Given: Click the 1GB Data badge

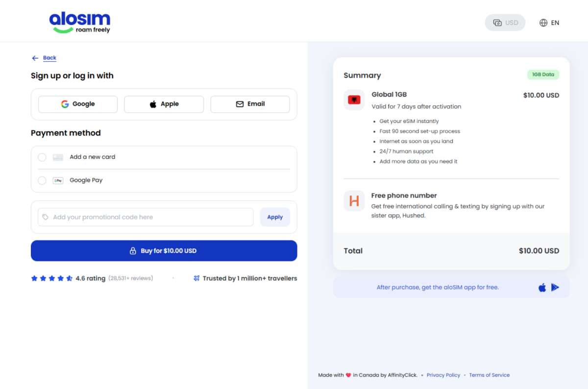Looking at the screenshot, I should (543, 74).
